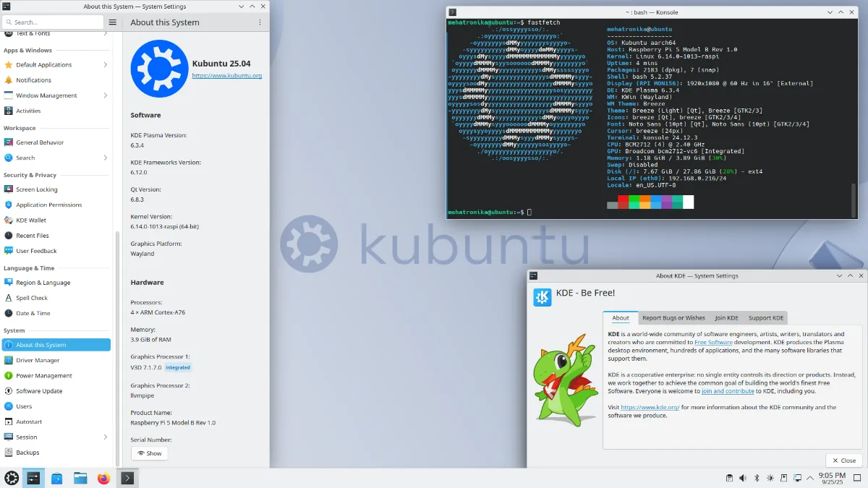This screenshot has width=868, height=488.
Task: Open Date & Time settings
Action: pos(56,313)
